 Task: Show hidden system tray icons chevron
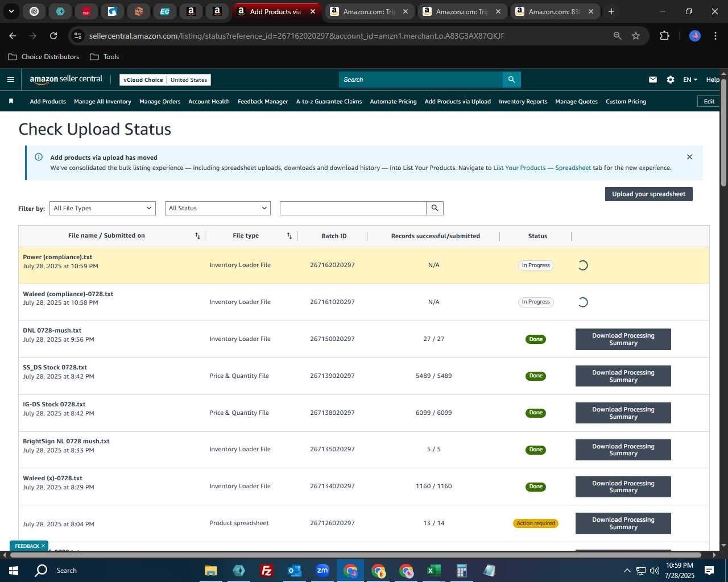click(627, 571)
